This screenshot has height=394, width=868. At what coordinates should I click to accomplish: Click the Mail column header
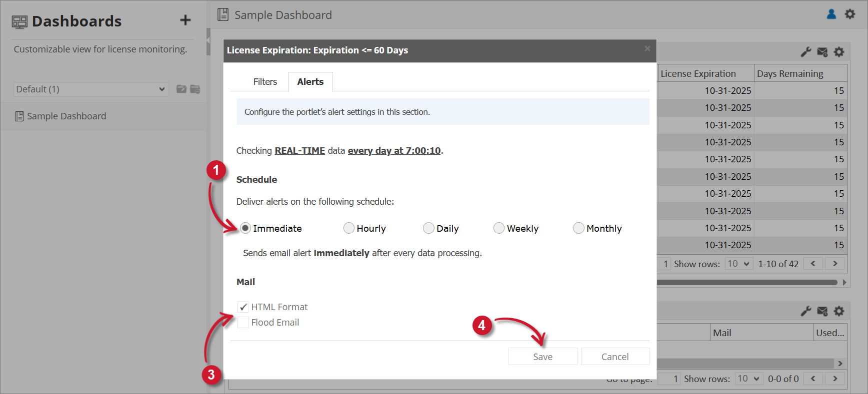tap(762, 333)
